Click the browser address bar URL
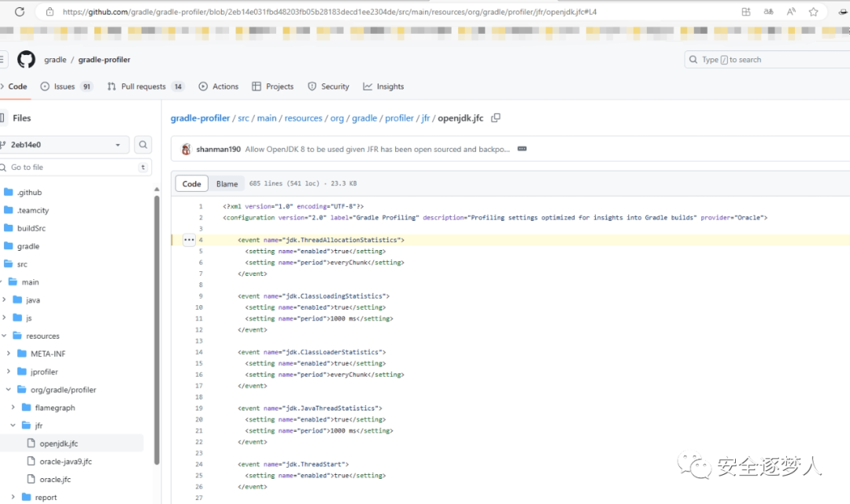Screen dimensions: 850x504 coord(329,11)
